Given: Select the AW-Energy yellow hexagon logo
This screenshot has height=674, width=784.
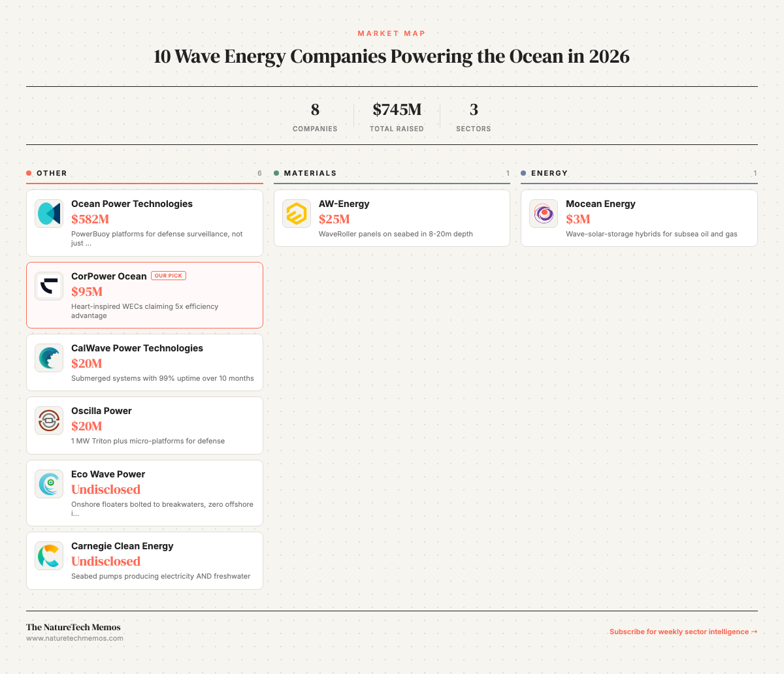Looking at the screenshot, I should pos(296,213).
